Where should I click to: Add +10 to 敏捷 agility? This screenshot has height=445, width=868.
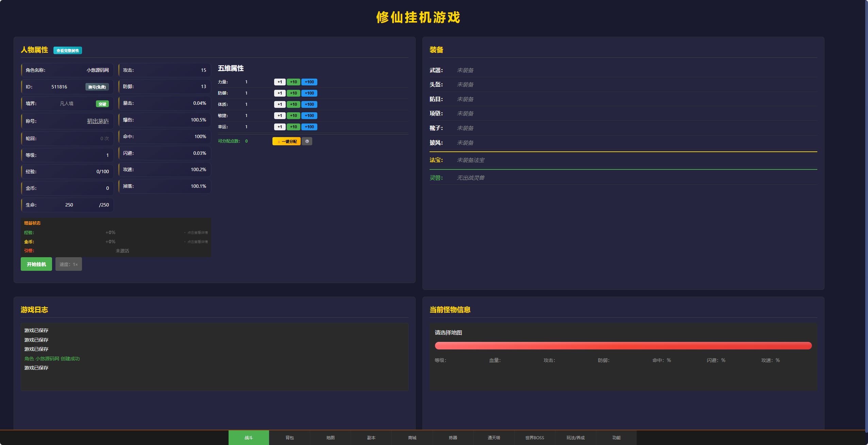[293, 116]
